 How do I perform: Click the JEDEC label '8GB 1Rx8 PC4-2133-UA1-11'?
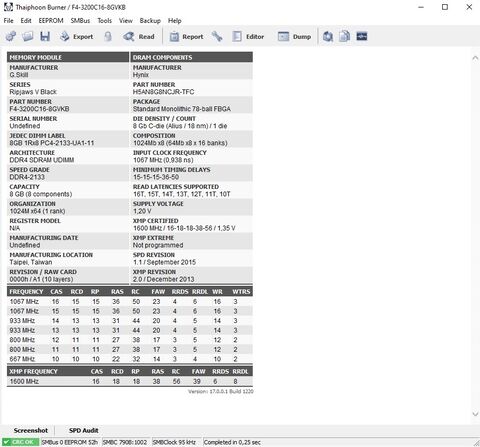(52, 143)
